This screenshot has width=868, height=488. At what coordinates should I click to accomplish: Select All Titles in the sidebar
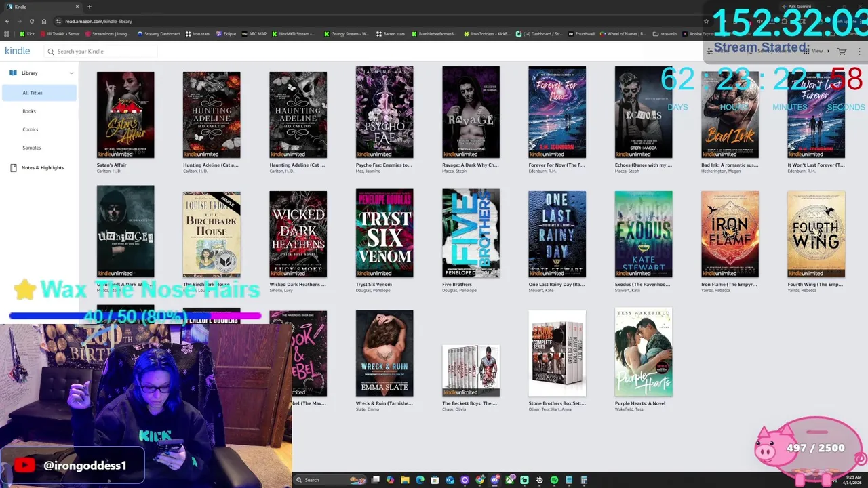pos(39,93)
